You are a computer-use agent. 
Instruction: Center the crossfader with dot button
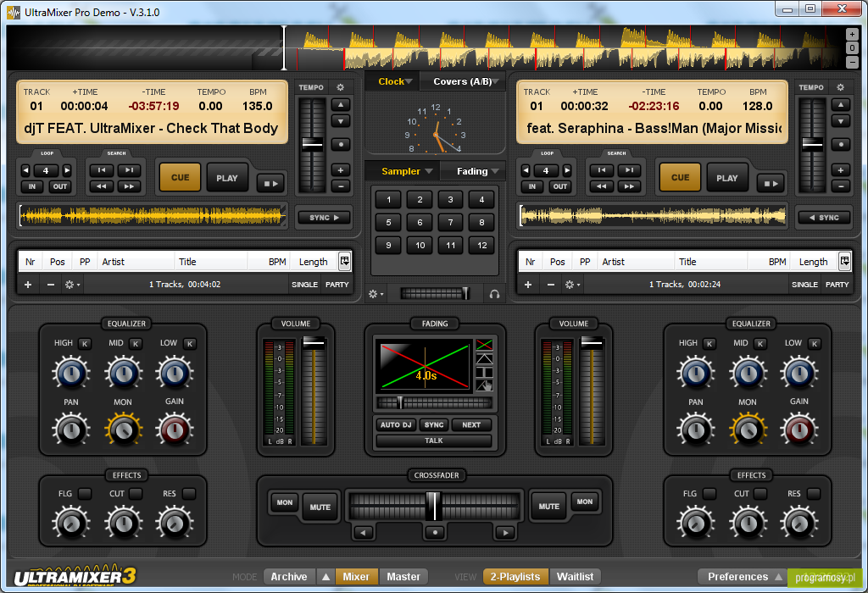[435, 533]
